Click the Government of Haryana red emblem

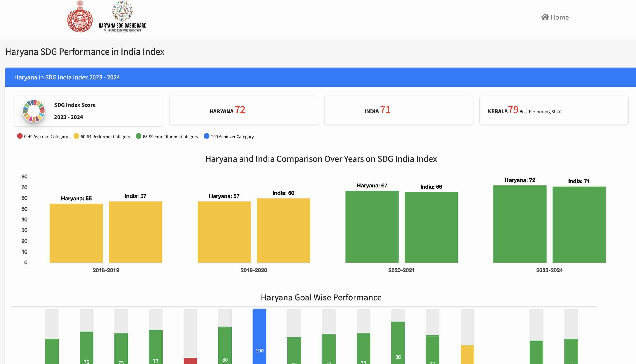tap(80, 16)
